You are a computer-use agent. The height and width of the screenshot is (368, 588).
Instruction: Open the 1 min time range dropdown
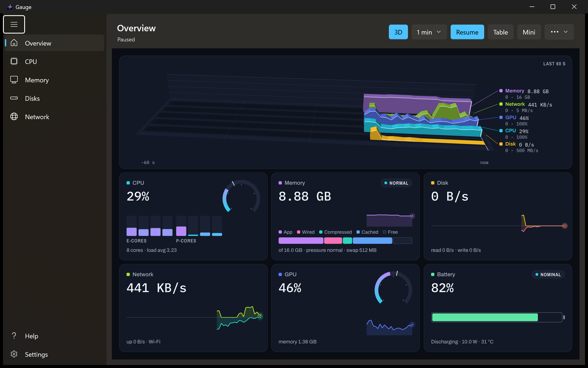point(429,32)
